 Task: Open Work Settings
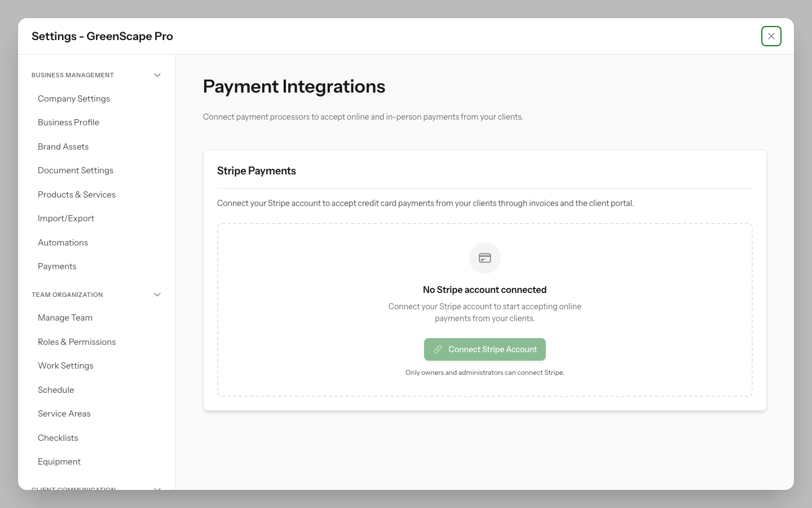click(x=65, y=366)
